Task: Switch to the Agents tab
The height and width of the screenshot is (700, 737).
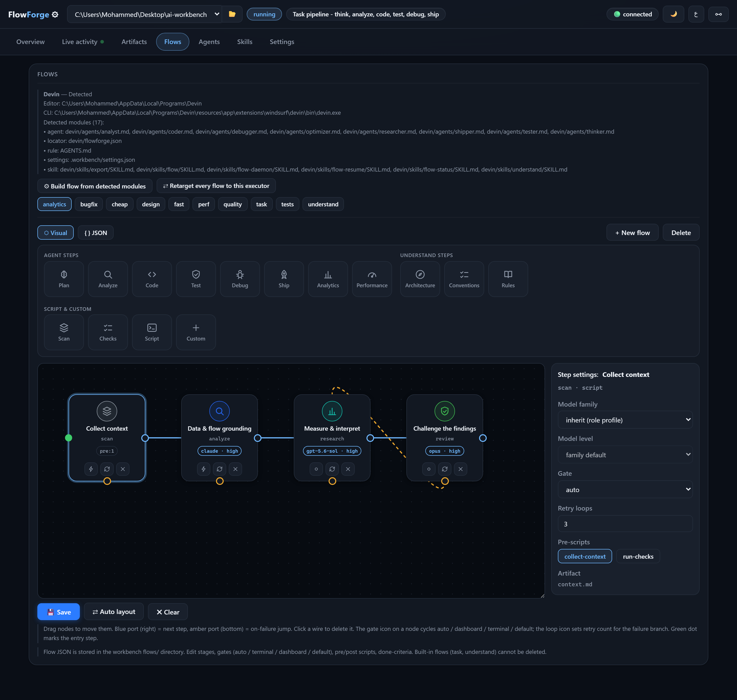Action: click(209, 42)
